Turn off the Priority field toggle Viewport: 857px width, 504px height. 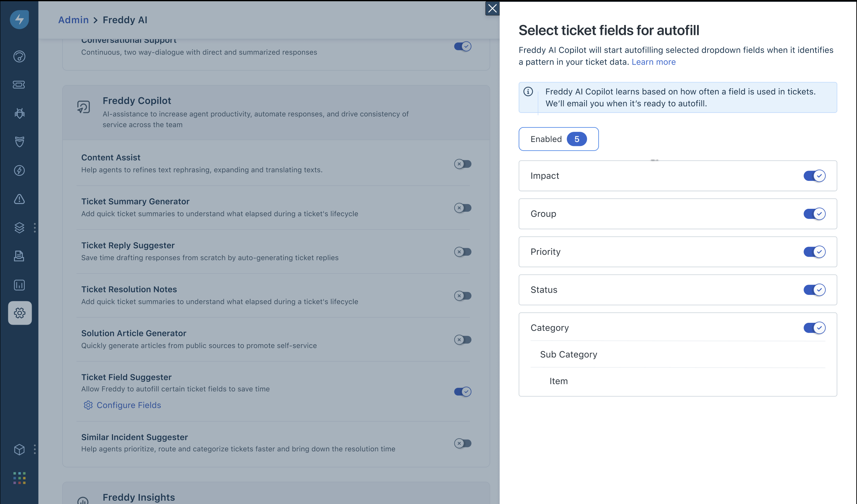814,252
